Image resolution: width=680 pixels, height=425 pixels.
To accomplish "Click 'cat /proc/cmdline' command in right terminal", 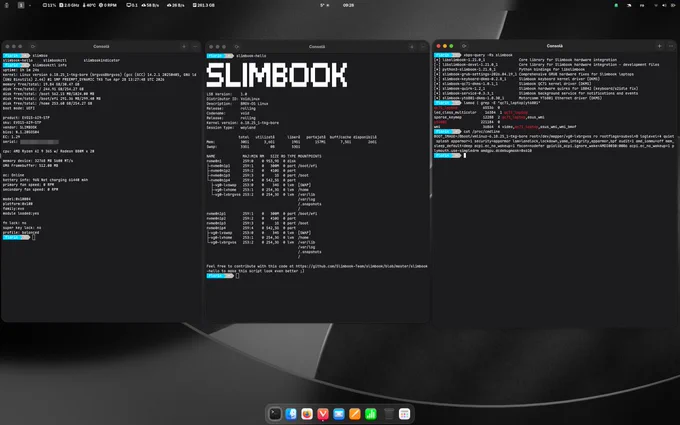I will [x=482, y=131].
